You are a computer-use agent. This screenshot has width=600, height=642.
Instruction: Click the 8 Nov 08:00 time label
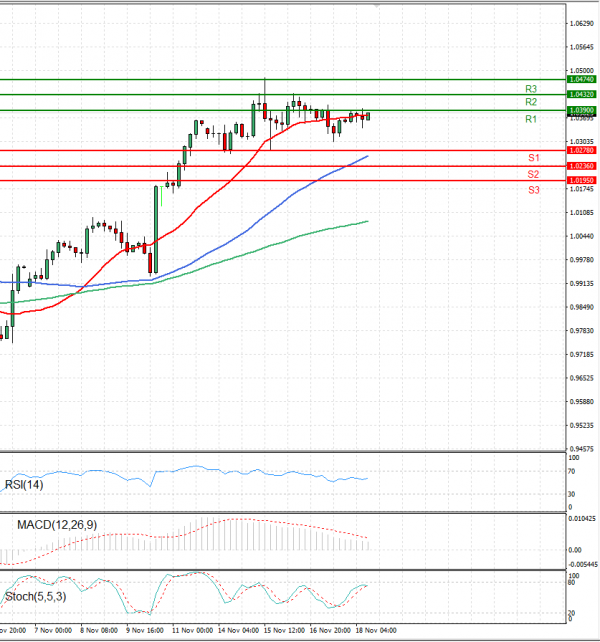99,631
